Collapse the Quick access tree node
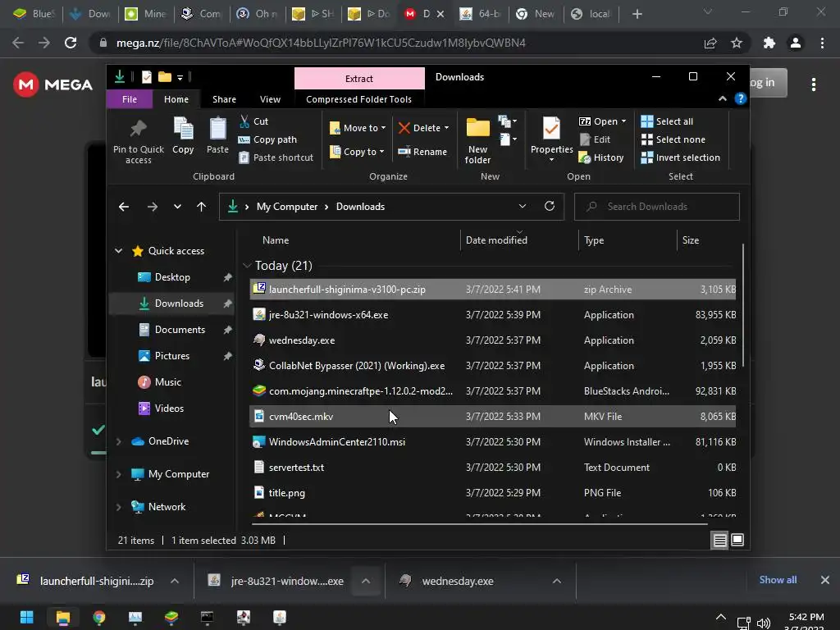 118,251
